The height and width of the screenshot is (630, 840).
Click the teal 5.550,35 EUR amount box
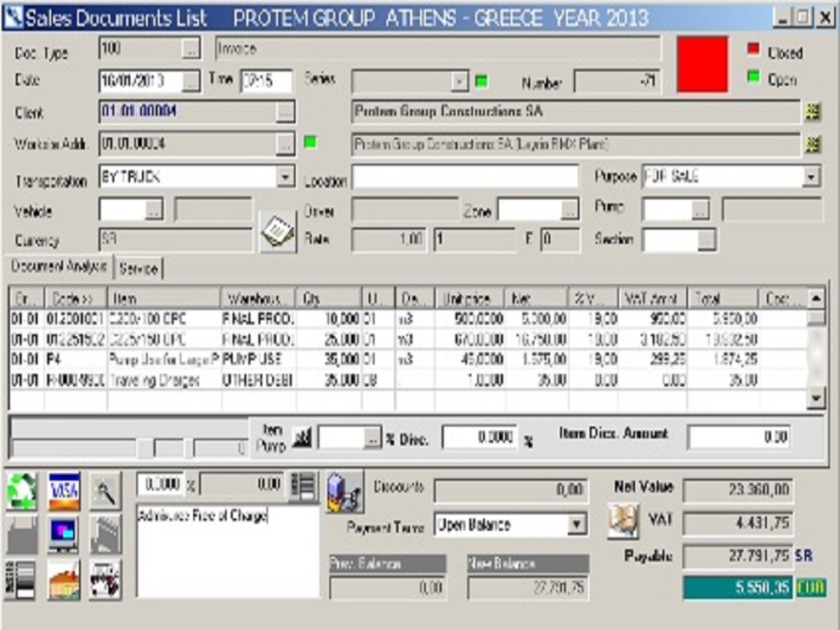coord(738,588)
